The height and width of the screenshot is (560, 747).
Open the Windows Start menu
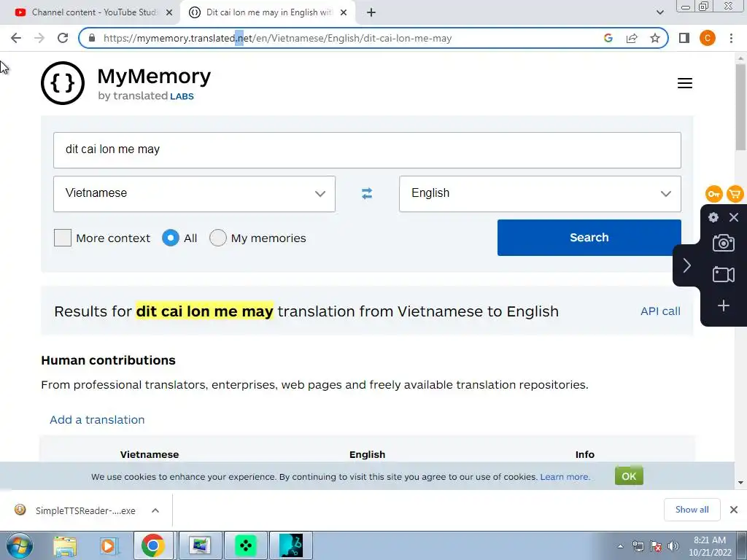click(x=20, y=545)
